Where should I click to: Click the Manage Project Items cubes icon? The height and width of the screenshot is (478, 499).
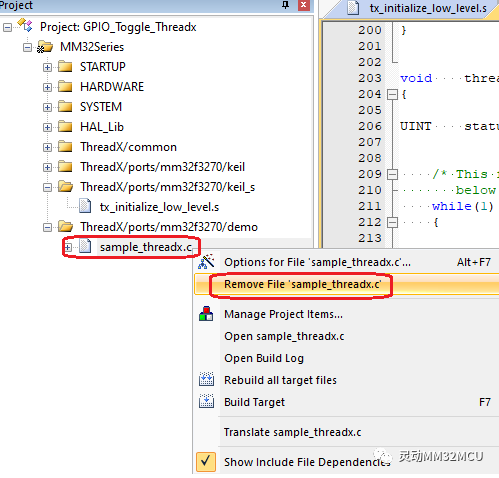tap(206, 314)
